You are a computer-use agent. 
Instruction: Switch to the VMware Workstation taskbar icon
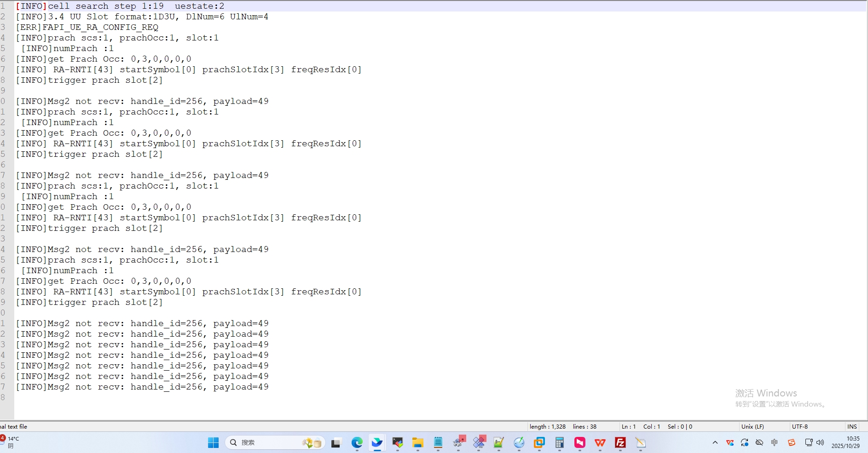coord(539,442)
